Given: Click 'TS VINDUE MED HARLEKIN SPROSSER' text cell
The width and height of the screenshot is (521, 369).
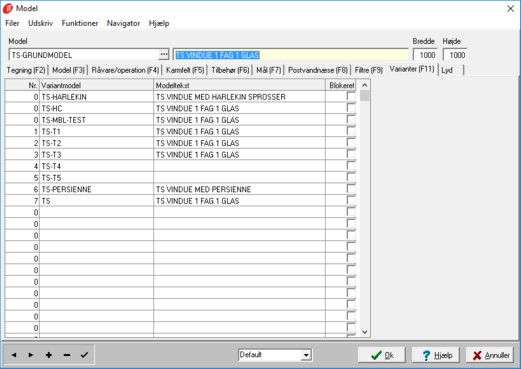Looking at the screenshot, I should [239, 97].
